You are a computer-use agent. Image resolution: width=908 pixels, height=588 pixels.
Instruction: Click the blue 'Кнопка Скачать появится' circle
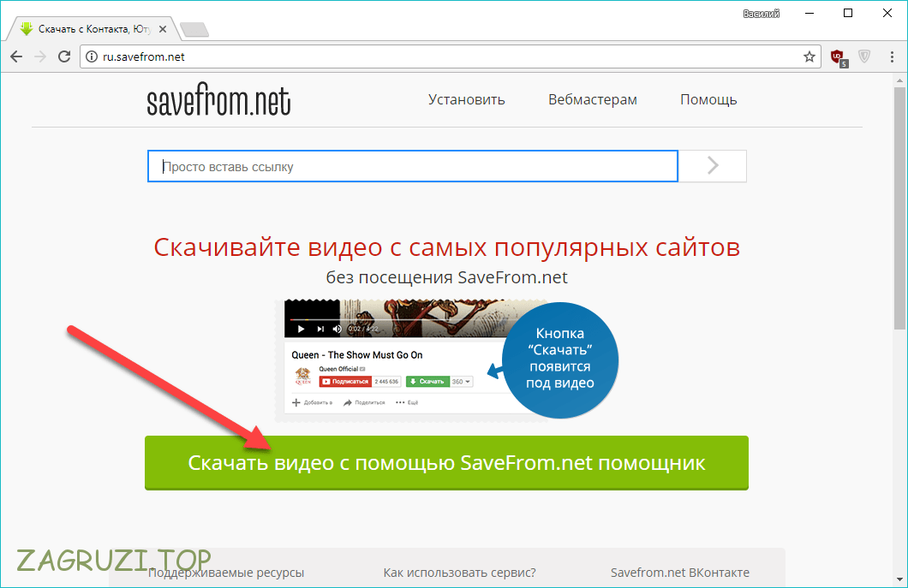click(x=560, y=359)
